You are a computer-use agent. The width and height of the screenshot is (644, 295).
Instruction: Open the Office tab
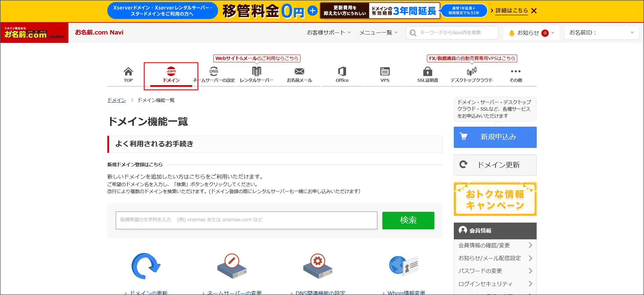coord(342,75)
